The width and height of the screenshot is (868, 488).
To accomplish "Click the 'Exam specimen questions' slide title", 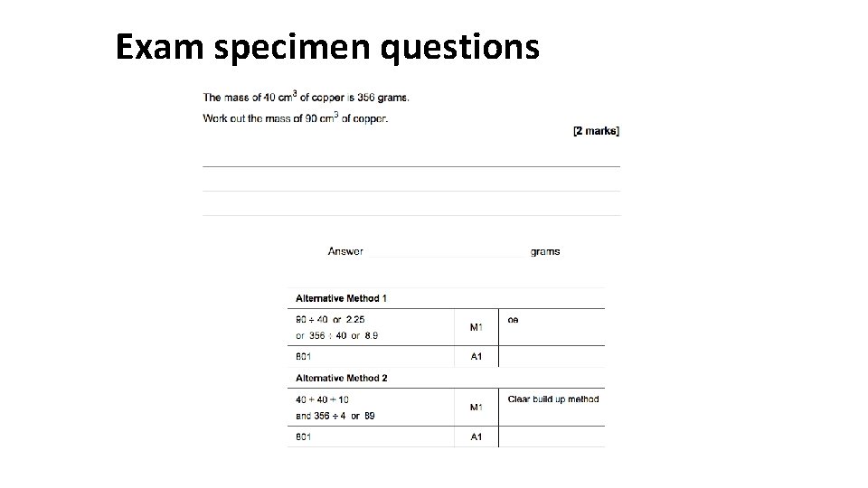I will pyautogui.click(x=327, y=46).
